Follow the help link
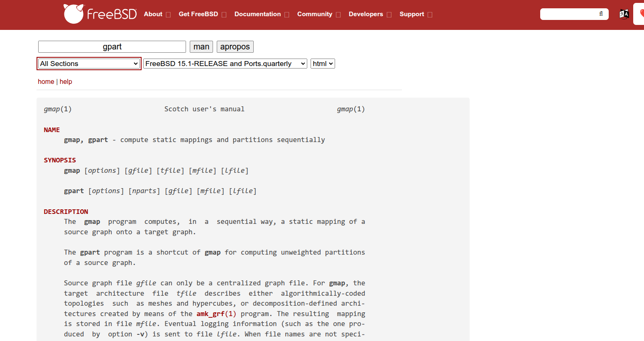Viewport: 644px width, 341px height. click(66, 81)
